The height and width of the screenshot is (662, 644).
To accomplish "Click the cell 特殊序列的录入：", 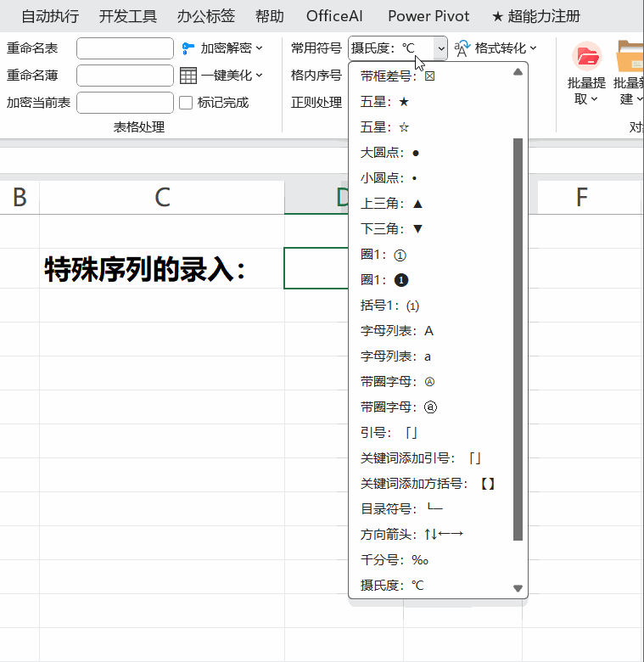I will [162, 268].
